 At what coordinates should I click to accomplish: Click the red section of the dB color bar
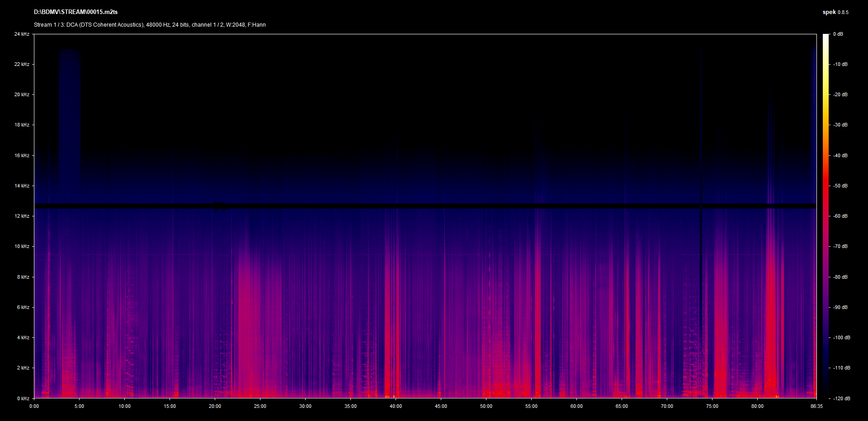[x=826, y=190]
